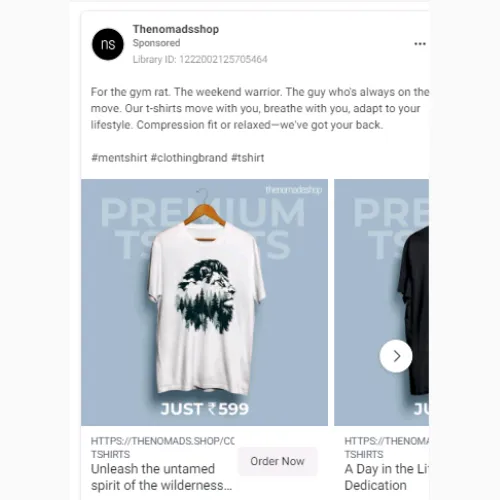500x500 pixels.
Task: Open the white lion t-shirt image
Action: (x=204, y=302)
